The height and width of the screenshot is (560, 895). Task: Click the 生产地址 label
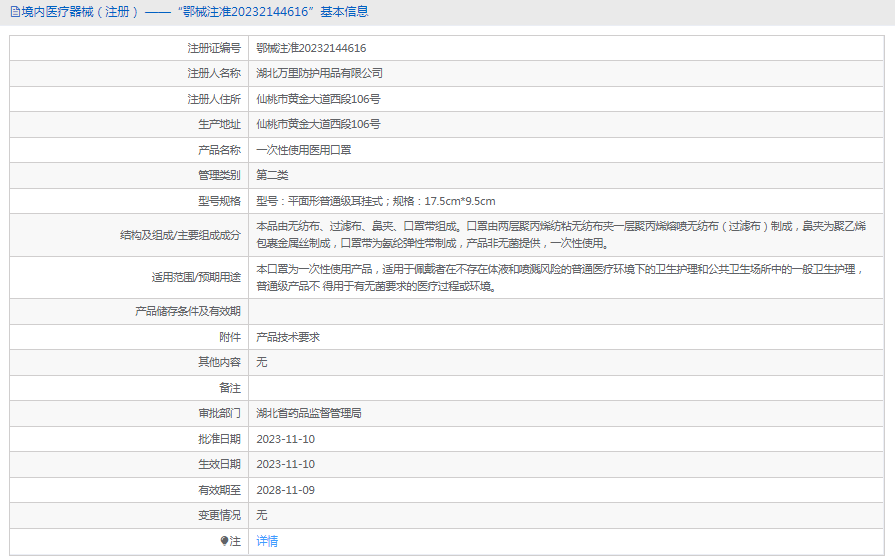coord(219,124)
